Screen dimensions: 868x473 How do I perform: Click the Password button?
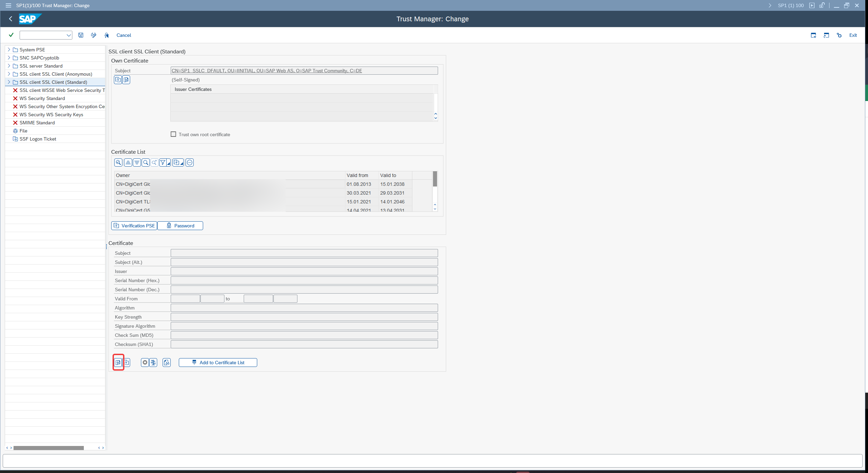(x=180, y=226)
